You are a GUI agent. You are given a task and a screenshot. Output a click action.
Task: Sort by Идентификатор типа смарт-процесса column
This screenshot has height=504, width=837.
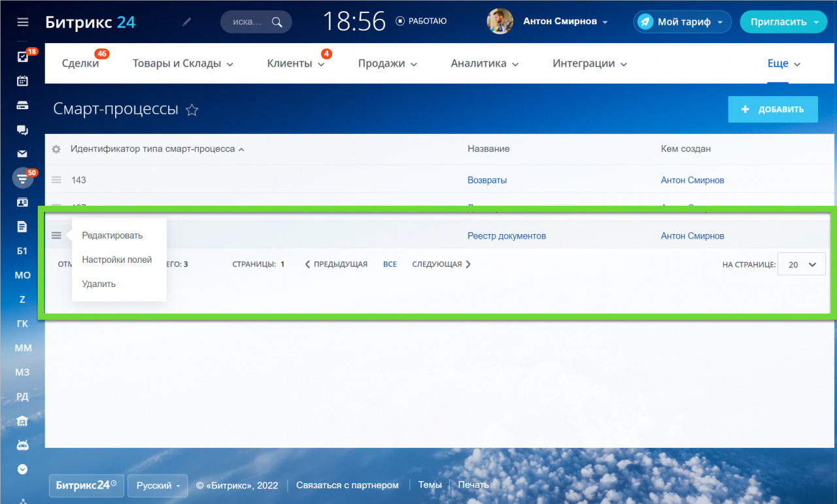(x=157, y=149)
